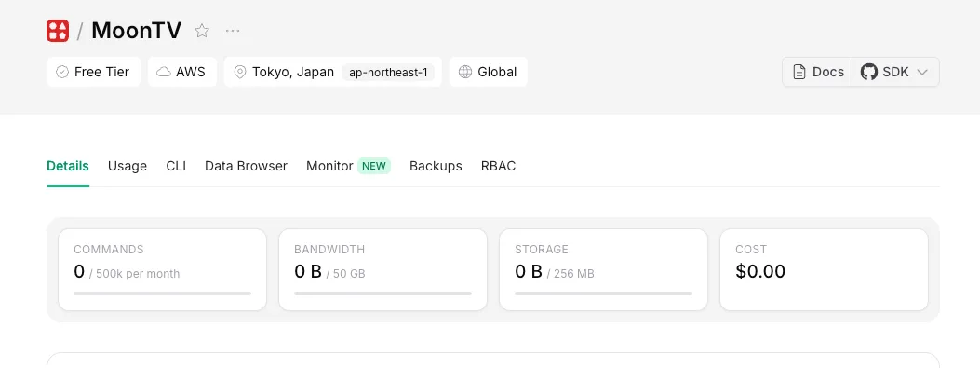
Task: Click the Bandwidth usage progress bar
Action: click(383, 293)
